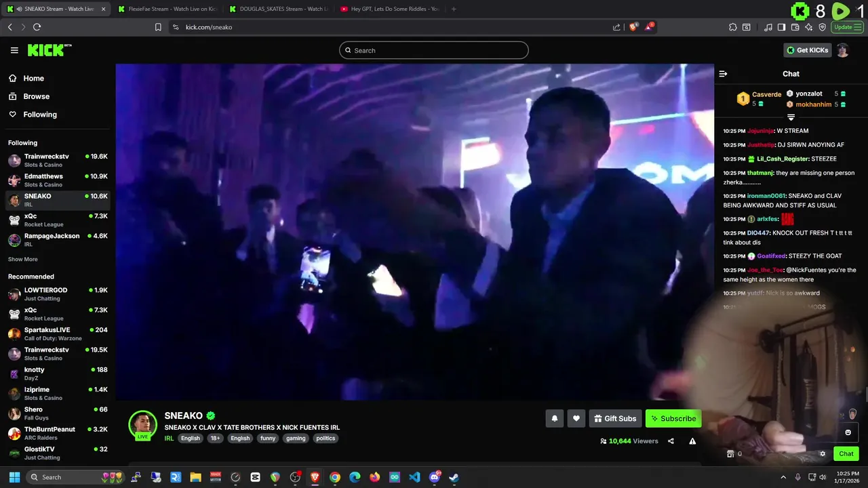Open Following in the Kick sidebar

point(39,115)
